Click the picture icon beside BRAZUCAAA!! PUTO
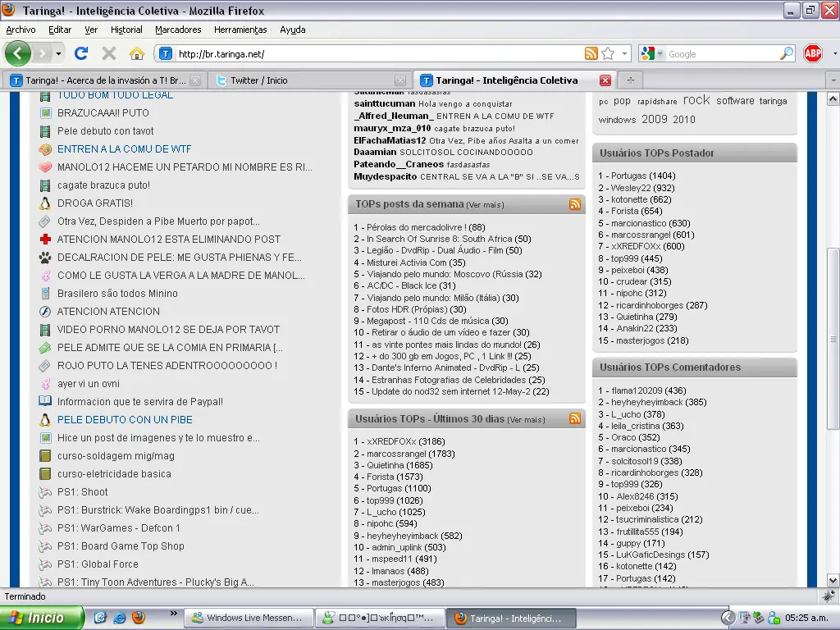Viewport: 840px width, 630px height. pyautogui.click(x=46, y=113)
